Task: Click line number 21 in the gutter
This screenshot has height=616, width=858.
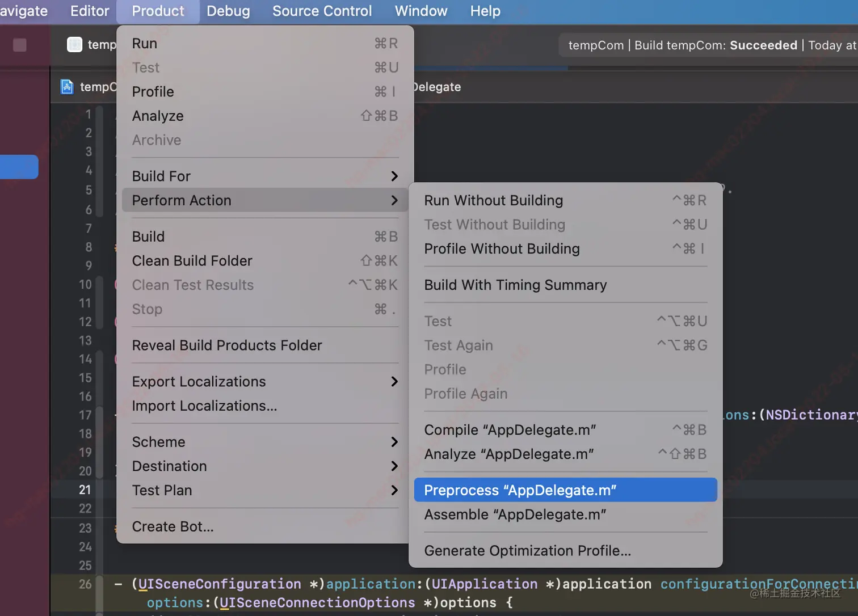Action: click(x=85, y=490)
